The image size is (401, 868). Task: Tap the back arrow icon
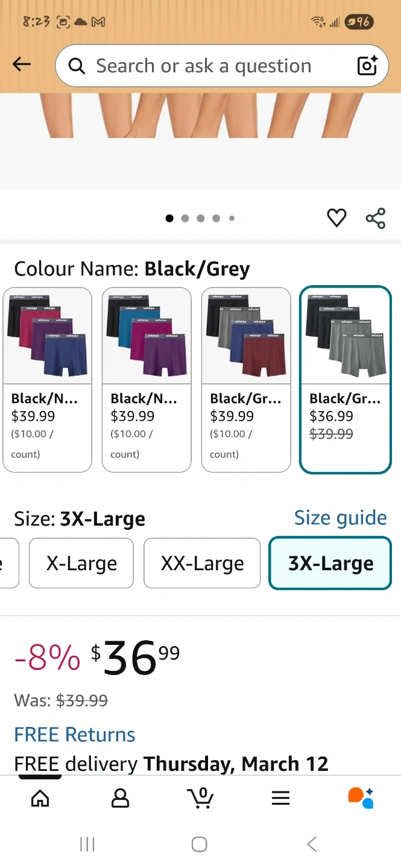22,64
